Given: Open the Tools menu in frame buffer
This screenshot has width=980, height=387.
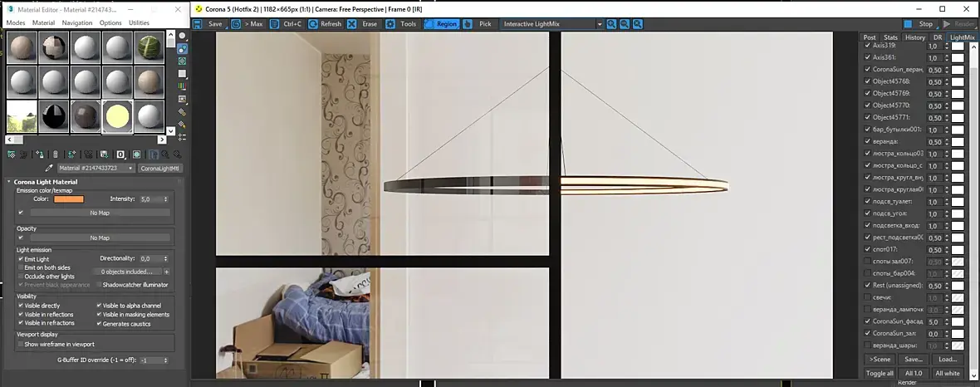Looking at the screenshot, I should [401, 24].
